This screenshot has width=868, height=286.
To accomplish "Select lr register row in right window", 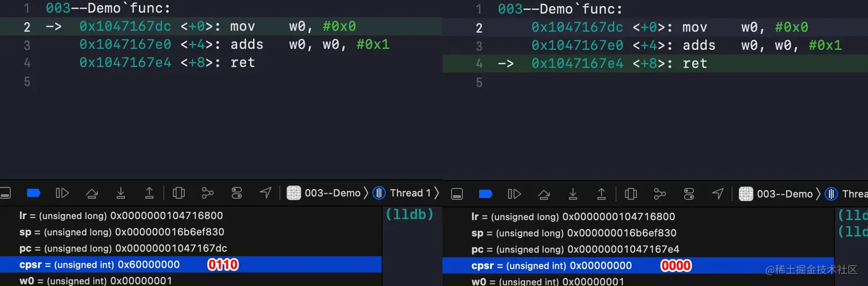I will click(x=638, y=217).
